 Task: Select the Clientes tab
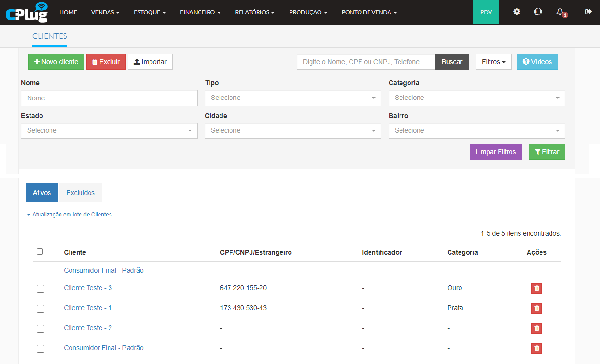[x=50, y=36]
